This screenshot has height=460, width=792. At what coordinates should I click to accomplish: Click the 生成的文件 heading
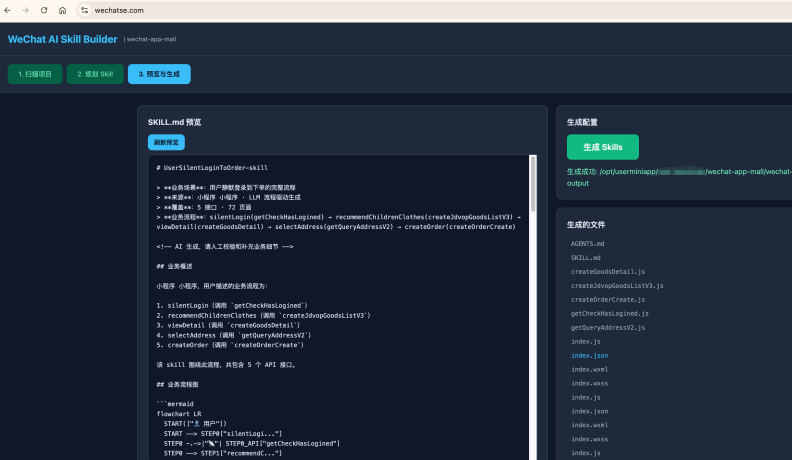pos(585,225)
